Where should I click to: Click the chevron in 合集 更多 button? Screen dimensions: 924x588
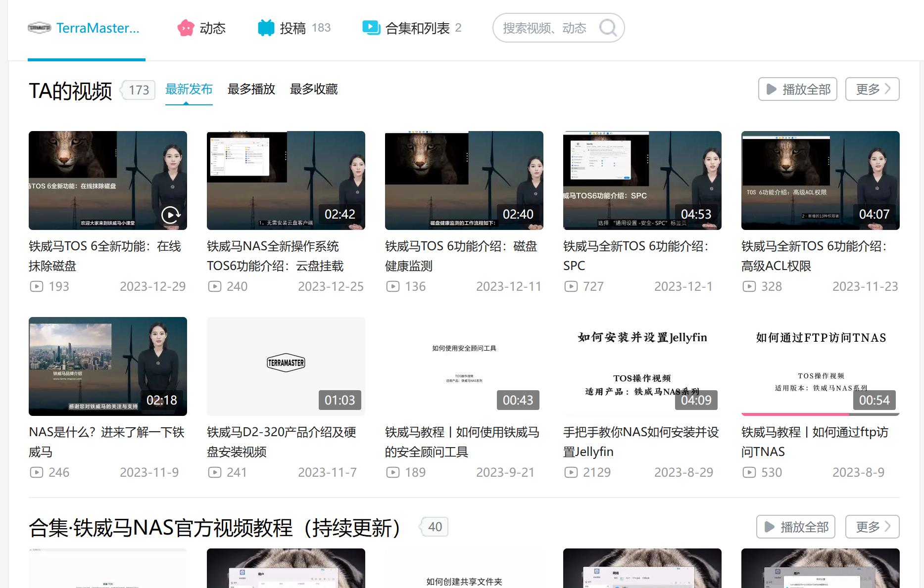[x=888, y=527]
